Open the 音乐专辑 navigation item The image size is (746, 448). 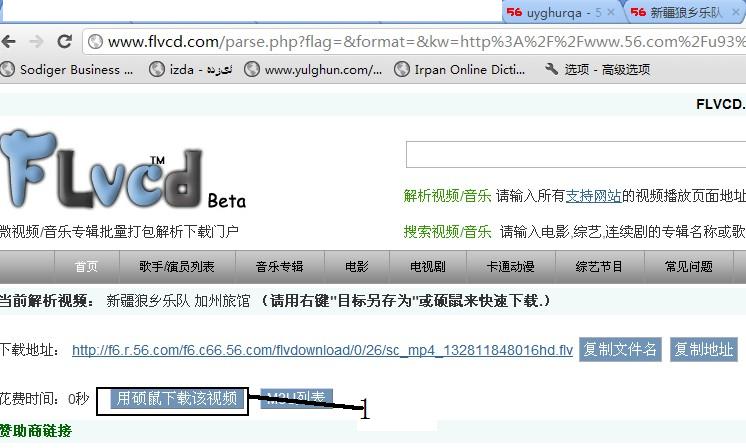click(279, 267)
